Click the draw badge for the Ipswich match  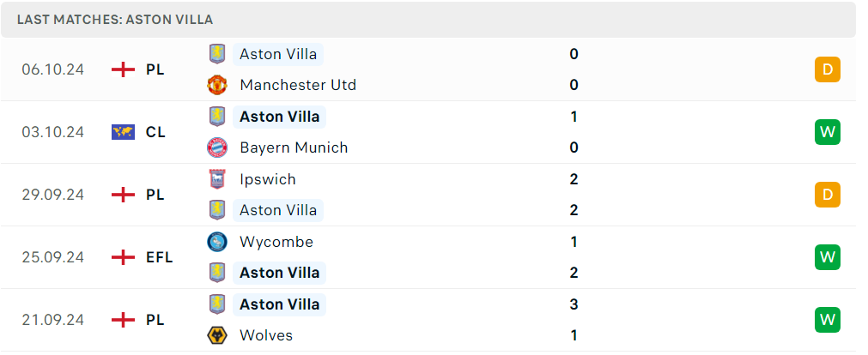[828, 195]
